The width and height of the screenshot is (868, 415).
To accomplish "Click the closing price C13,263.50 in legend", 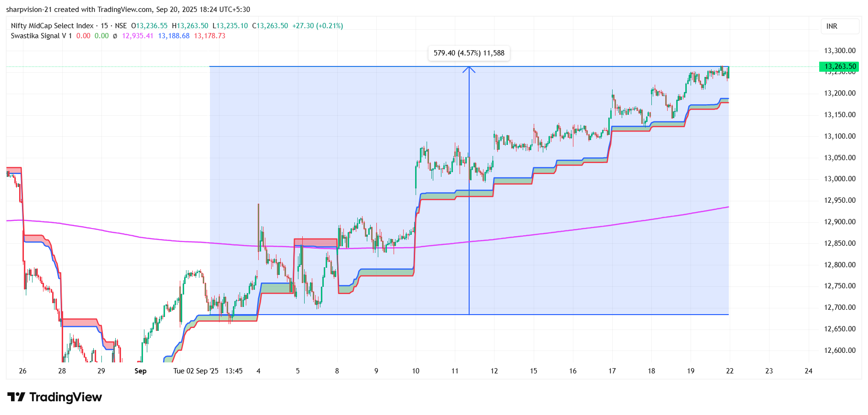I will pos(270,26).
